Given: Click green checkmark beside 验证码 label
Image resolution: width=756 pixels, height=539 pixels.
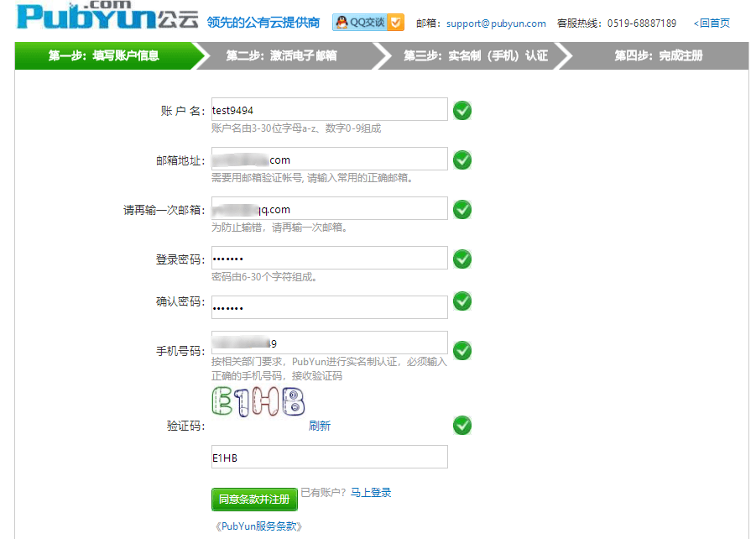Looking at the screenshot, I should (461, 426).
